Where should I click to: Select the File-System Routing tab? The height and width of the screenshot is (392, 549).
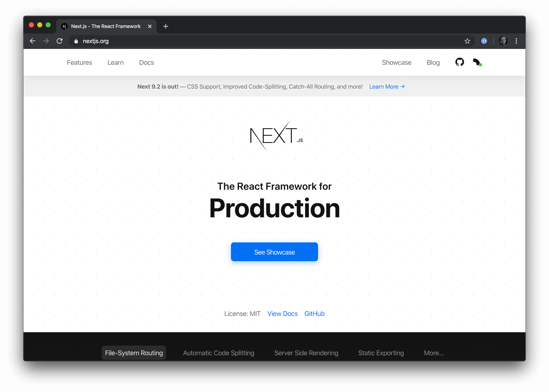point(134,353)
